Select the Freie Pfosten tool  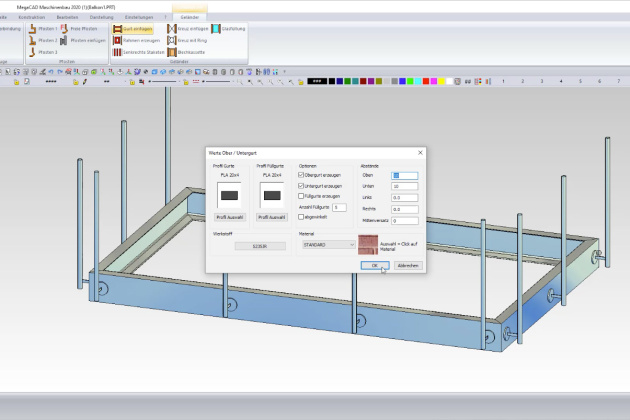(x=65, y=30)
